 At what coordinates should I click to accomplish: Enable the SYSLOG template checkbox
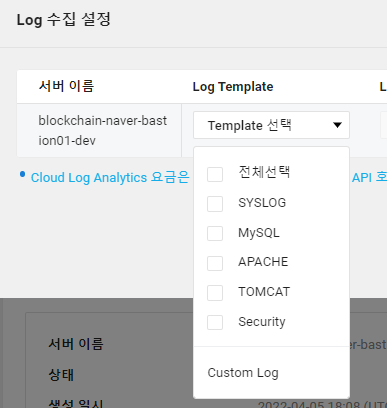[215, 204]
